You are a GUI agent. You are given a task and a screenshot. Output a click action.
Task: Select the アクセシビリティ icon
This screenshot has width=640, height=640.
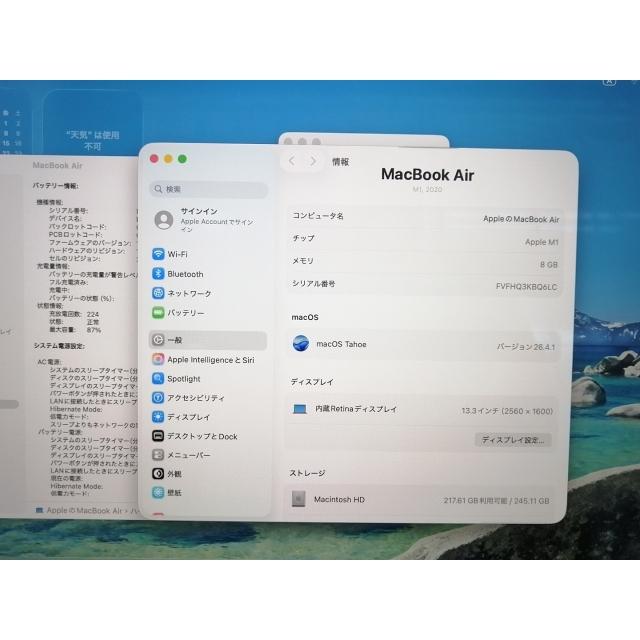point(158,398)
